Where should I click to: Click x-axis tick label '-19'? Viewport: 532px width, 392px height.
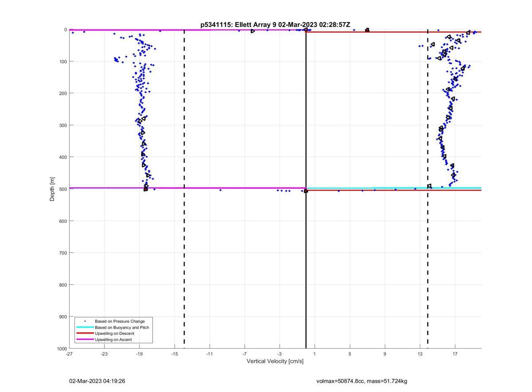(139, 354)
